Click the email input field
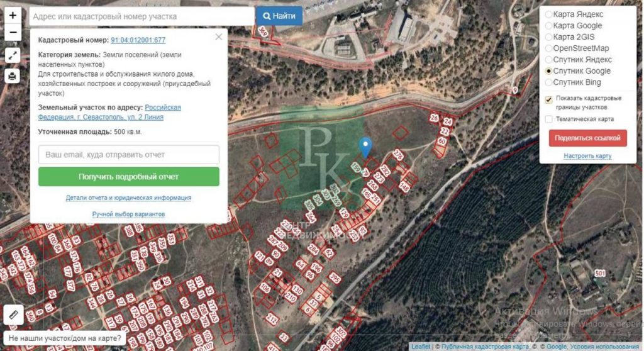644x351 pixels. click(128, 155)
